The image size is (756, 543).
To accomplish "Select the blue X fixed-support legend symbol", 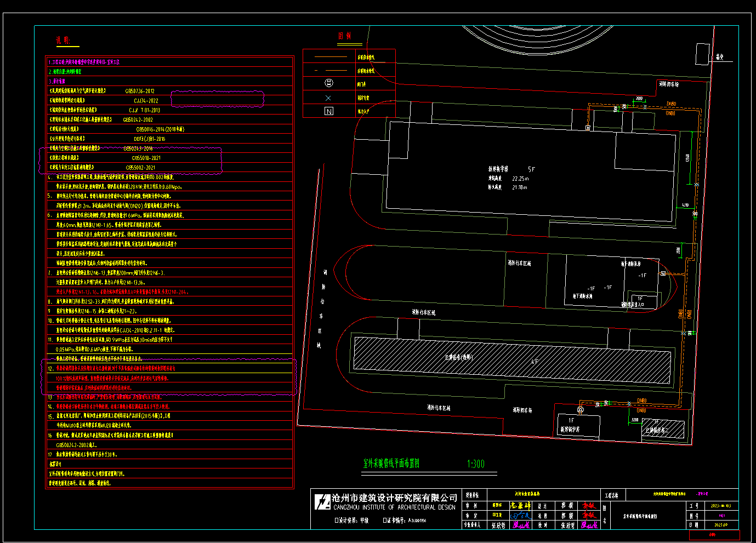I will 328,98.
